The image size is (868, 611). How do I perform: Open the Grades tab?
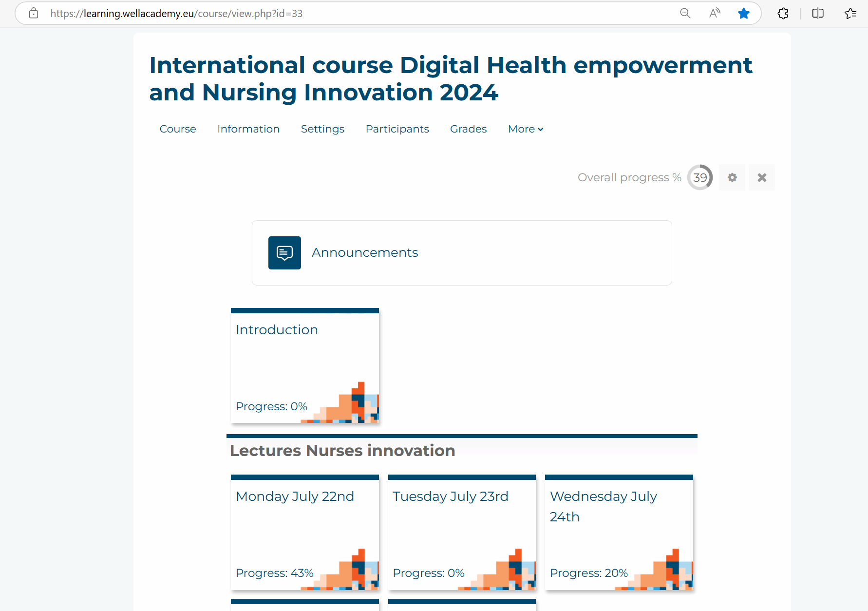pyautogui.click(x=468, y=129)
